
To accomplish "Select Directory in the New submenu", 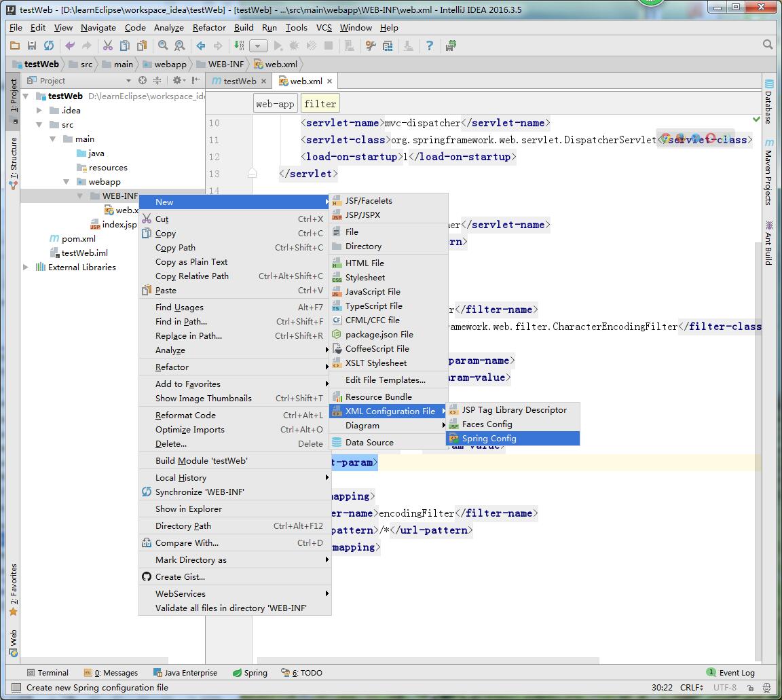I will 388,246.
